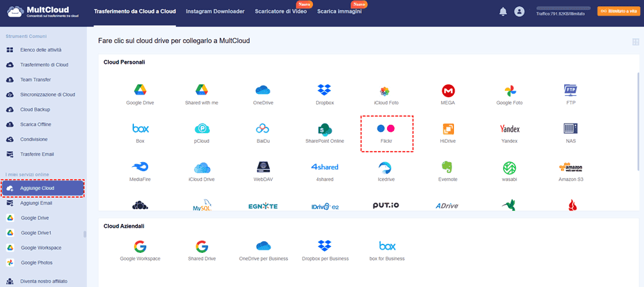This screenshot has width=644, height=287.
Task: Choose the Dropbox personal cloud icon
Action: coord(325,90)
